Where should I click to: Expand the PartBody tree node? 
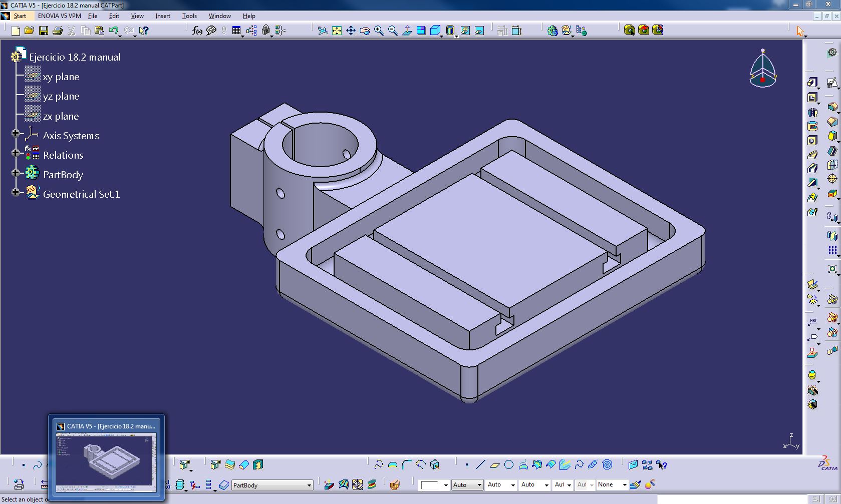coord(16,173)
